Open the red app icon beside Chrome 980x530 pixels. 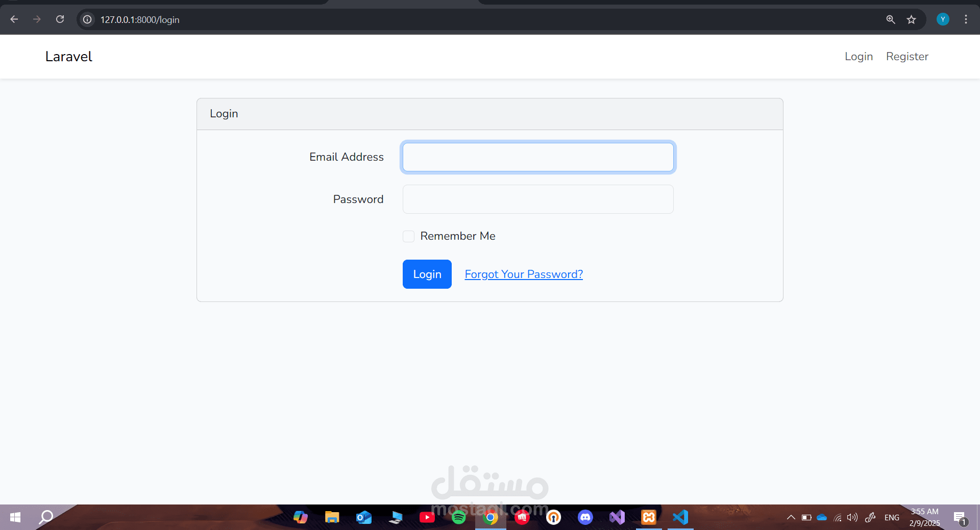pos(522,517)
